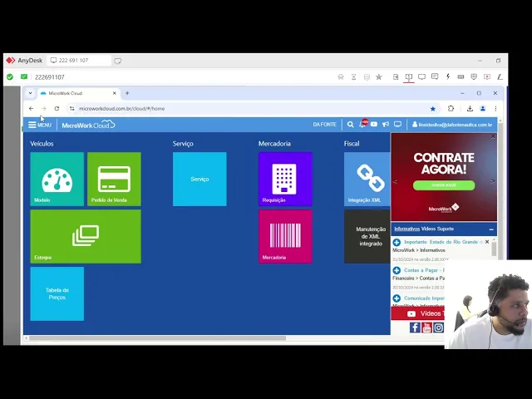Image resolution: width=532 pixels, height=399 pixels.
Task: Open notifications bell icon
Action: 362,124
